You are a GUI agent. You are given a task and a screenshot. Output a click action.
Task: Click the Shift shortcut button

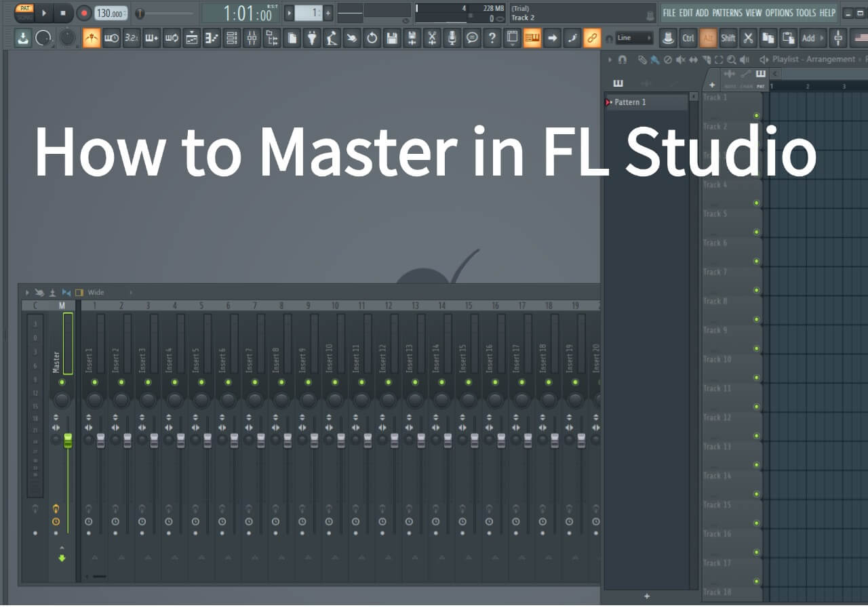coord(728,39)
